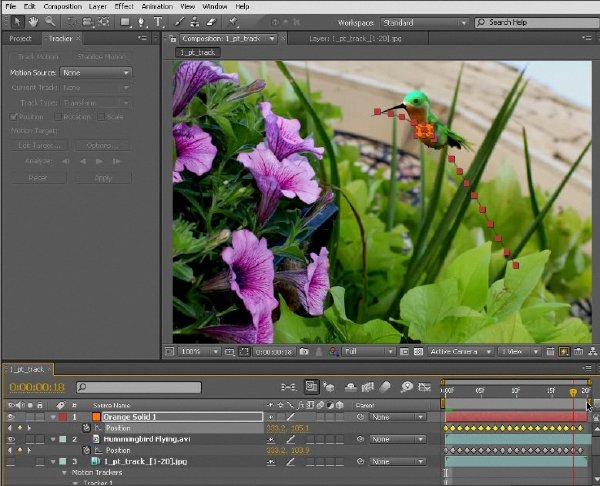Select the Pan Behind anchor point tool
The width and height of the screenshot is (600, 486).
(104, 22)
